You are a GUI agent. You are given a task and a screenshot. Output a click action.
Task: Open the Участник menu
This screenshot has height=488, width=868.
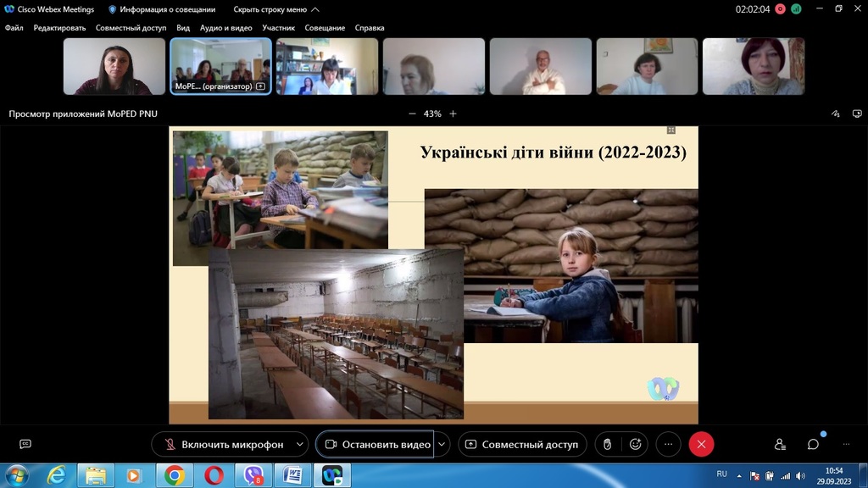point(278,28)
